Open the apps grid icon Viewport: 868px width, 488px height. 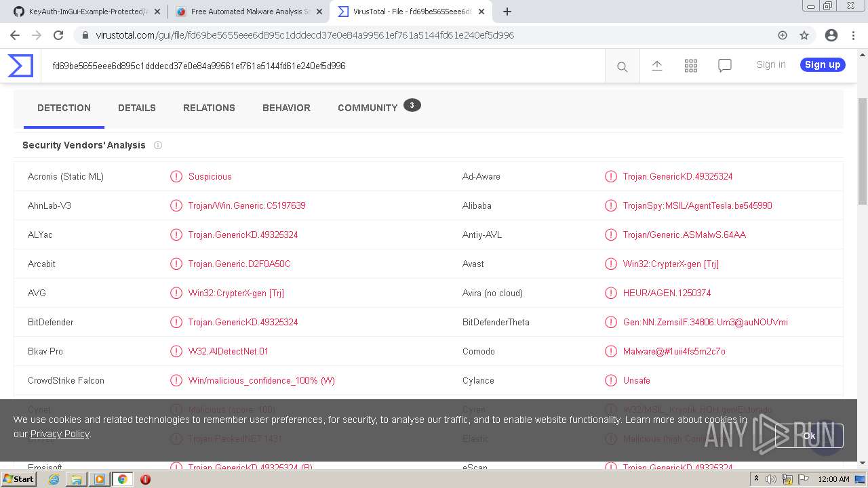click(690, 66)
